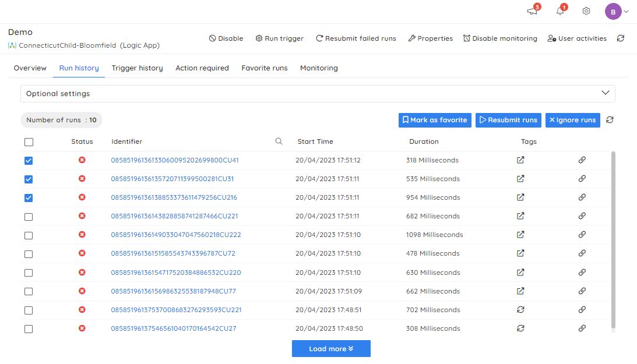Open notifications via the bell icon
This screenshot has width=637, height=364.
point(559,11)
